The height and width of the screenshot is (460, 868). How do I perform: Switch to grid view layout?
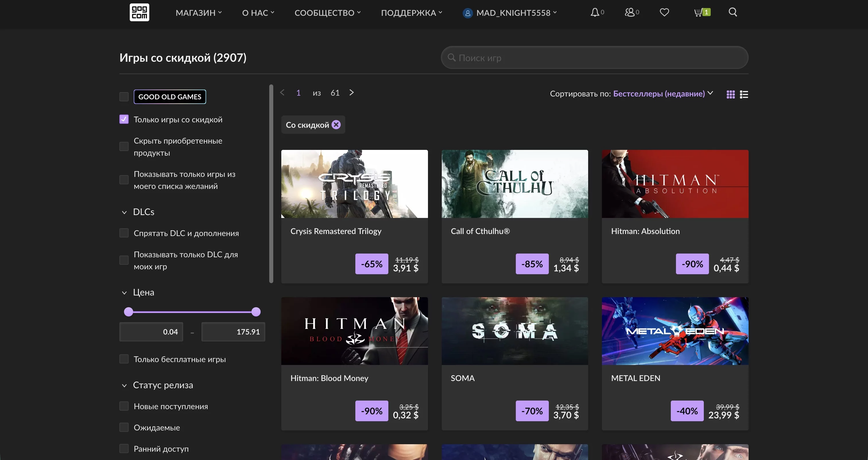(731, 94)
